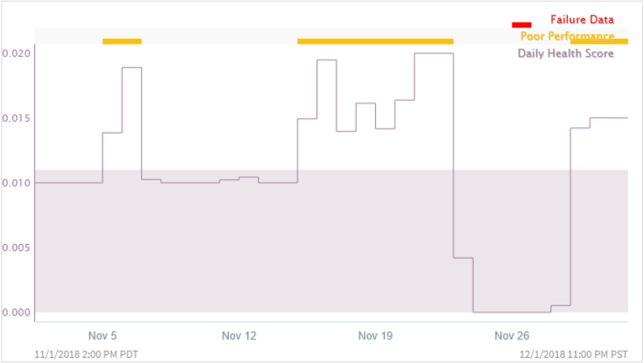Select the Failure Data legend label
The image size is (644, 363).
tap(582, 20)
